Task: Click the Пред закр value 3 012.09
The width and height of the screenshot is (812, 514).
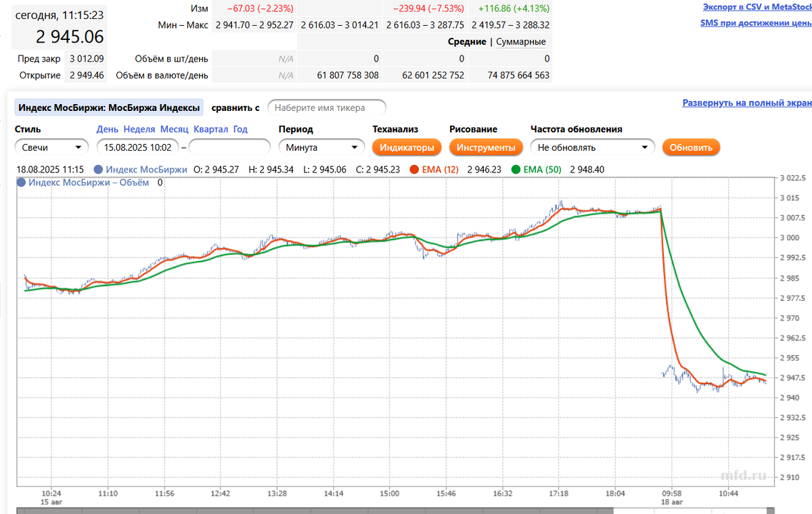Action: [x=87, y=59]
